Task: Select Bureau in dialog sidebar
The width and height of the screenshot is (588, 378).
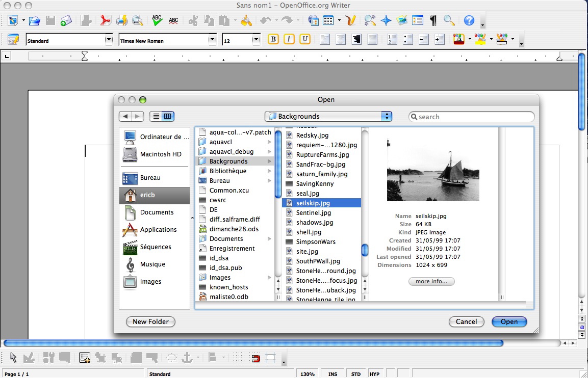Action: point(155,178)
